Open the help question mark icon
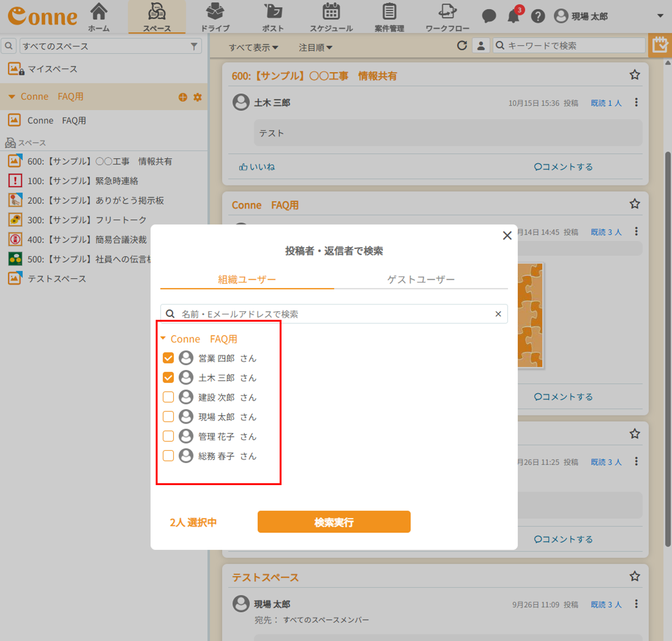This screenshot has width=672, height=641. pyautogui.click(x=538, y=16)
